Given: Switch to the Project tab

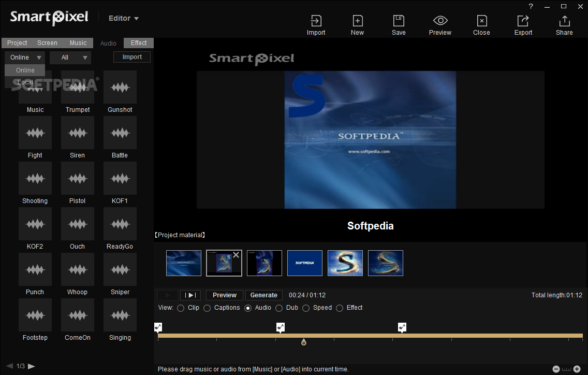Looking at the screenshot, I should pyautogui.click(x=17, y=43).
